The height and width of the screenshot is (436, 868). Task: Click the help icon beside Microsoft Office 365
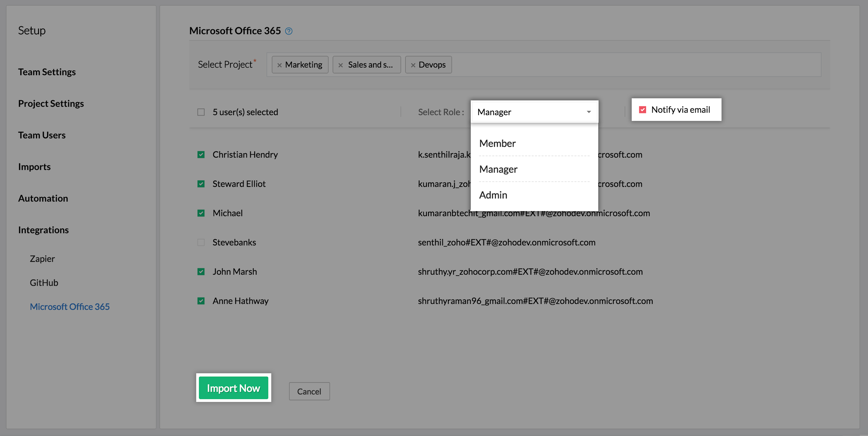288,31
